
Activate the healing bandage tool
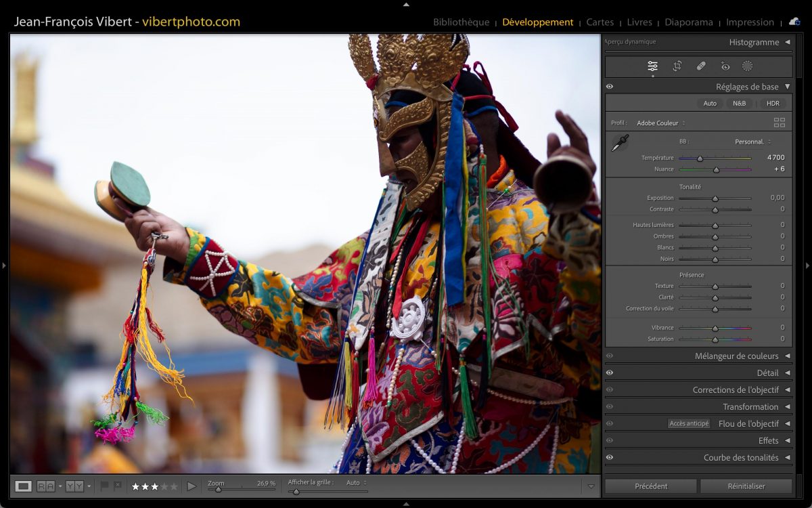click(701, 66)
